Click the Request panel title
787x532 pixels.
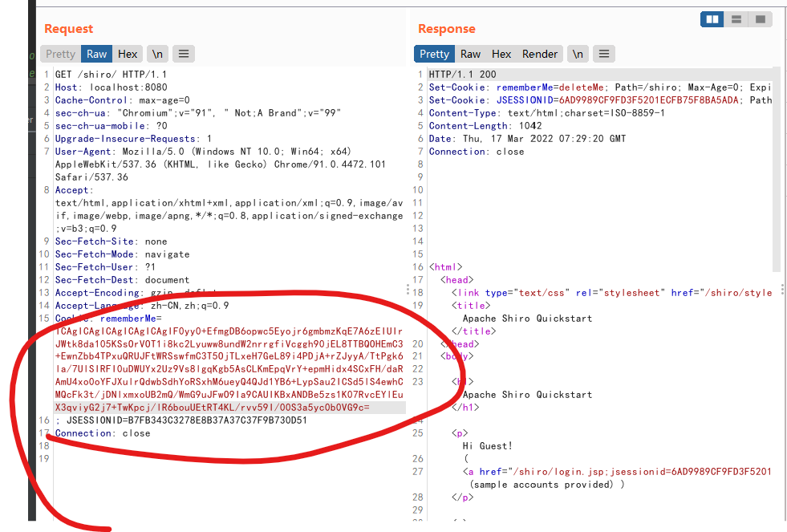69,29
